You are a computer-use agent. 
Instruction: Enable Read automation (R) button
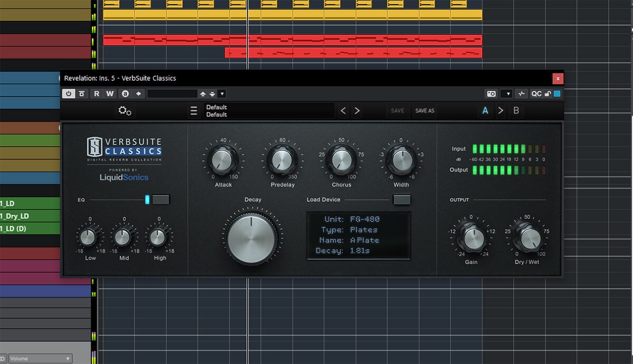[97, 94]
